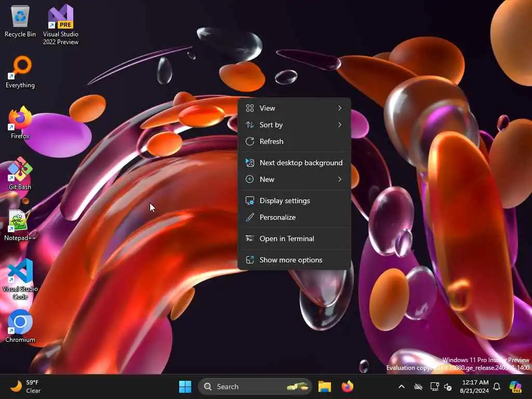Select the Chromium desktop shortcut

click(20, 326)
